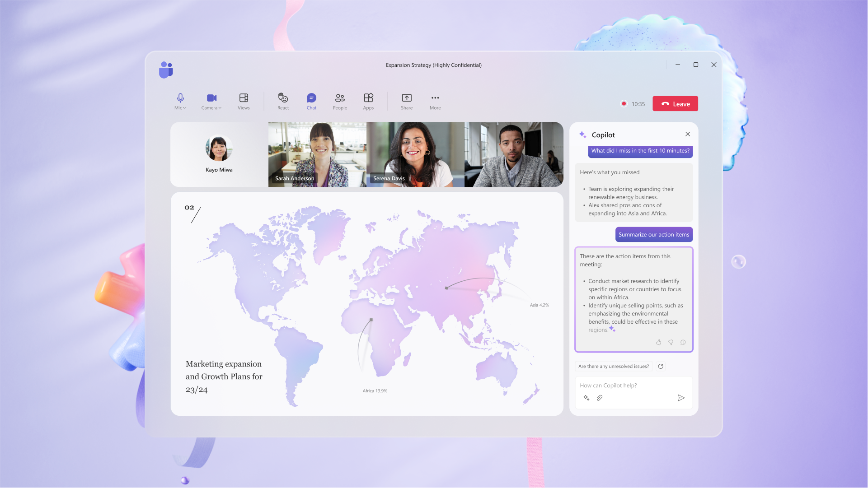Expand the Camera dropdown options
The height and width of the screenshot is (488, 868).
click(x=220, y=108)
